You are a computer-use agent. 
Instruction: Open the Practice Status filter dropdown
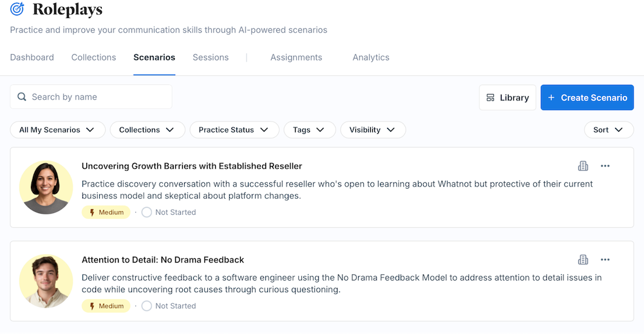[x=234, y=130]
